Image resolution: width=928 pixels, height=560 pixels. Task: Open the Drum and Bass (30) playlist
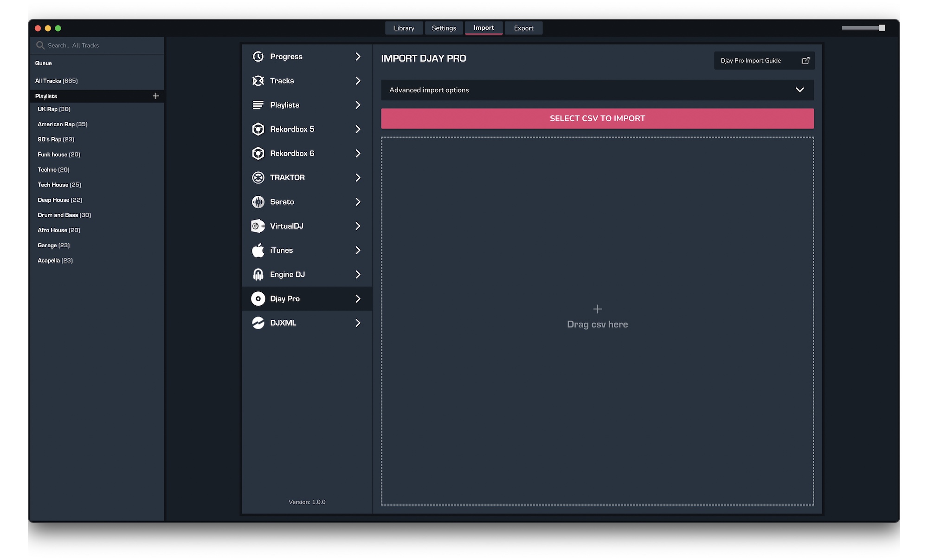point(64,215)
